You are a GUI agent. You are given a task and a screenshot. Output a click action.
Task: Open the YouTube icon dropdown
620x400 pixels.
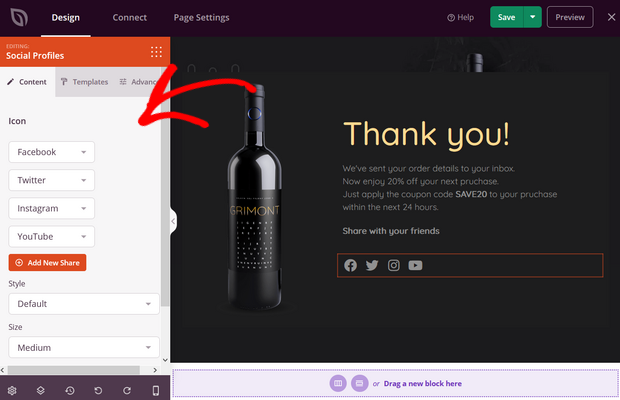(52, 236)
